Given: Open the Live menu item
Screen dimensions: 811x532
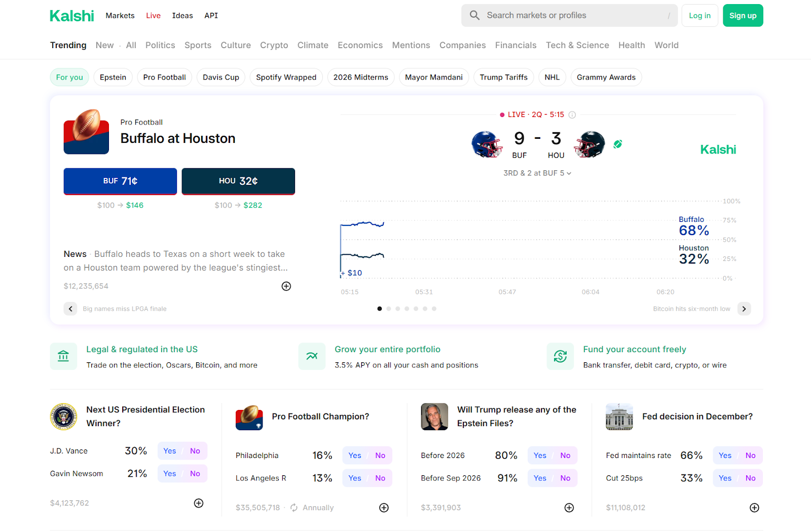Looking at the screenshot, I should pyautogui.click(x=153, y=16).
